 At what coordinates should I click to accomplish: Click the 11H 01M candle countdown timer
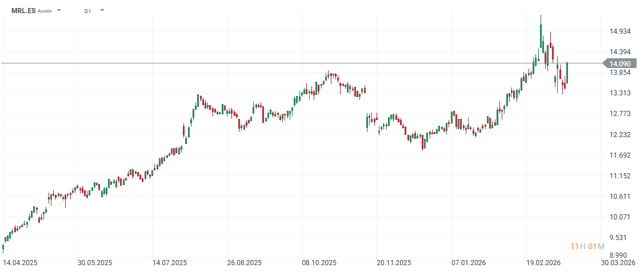pyautogui.click(x=587, y=246)
